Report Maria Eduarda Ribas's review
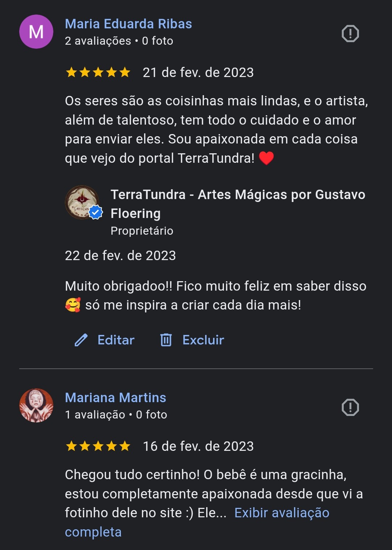This screenshot has height=550, width=392. [350, 34]
